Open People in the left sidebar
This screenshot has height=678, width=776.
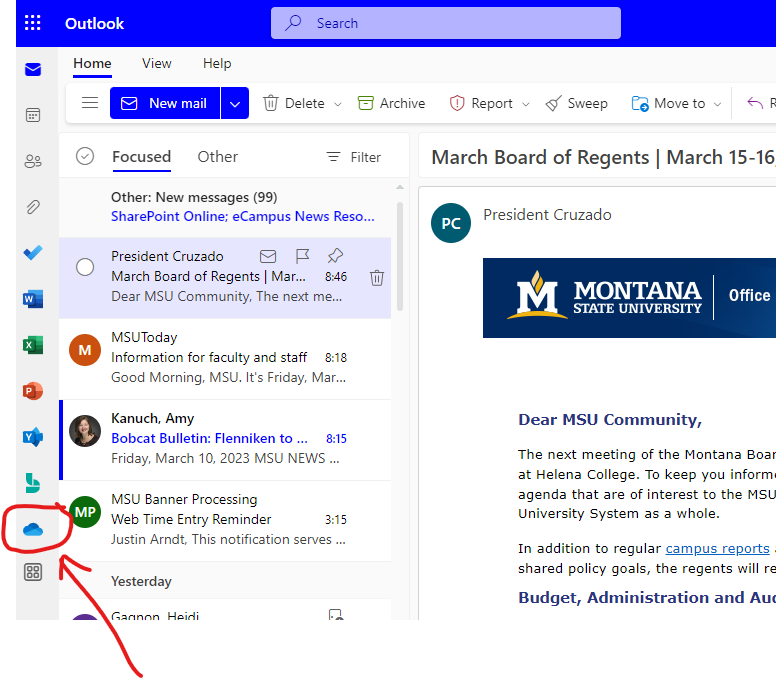click(x=33, y=161)
